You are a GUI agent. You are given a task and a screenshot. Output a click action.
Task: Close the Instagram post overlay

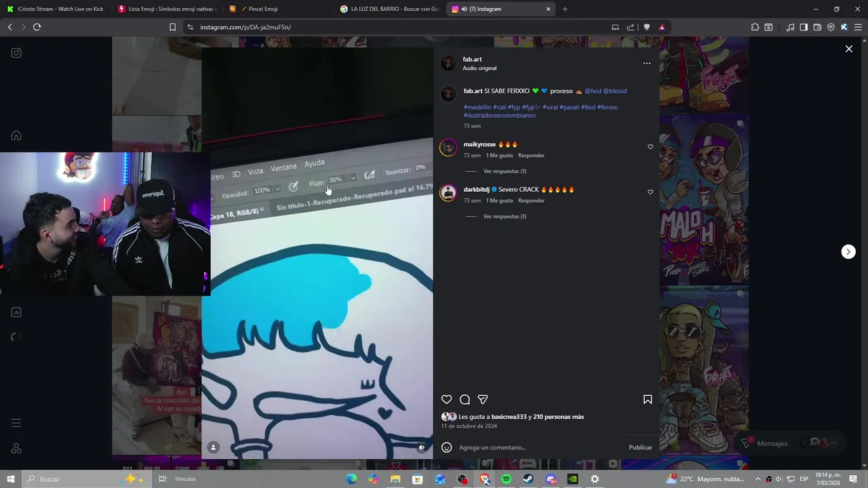848,49
